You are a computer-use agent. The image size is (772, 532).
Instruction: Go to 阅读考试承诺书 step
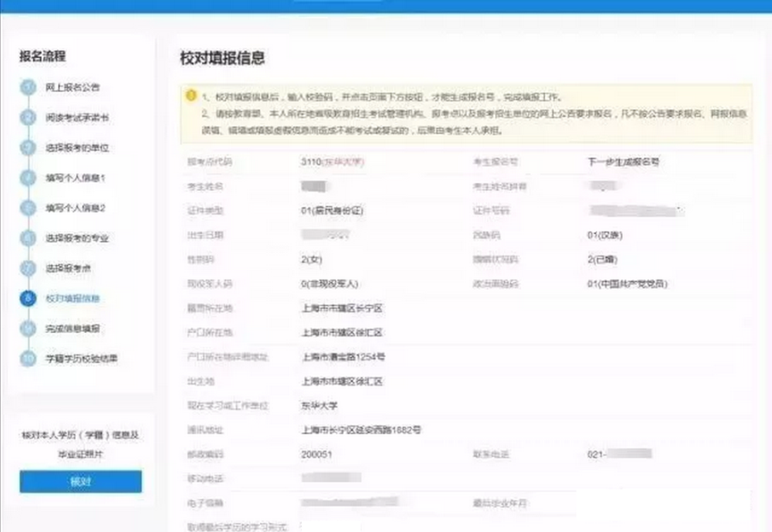coord(77,117)
